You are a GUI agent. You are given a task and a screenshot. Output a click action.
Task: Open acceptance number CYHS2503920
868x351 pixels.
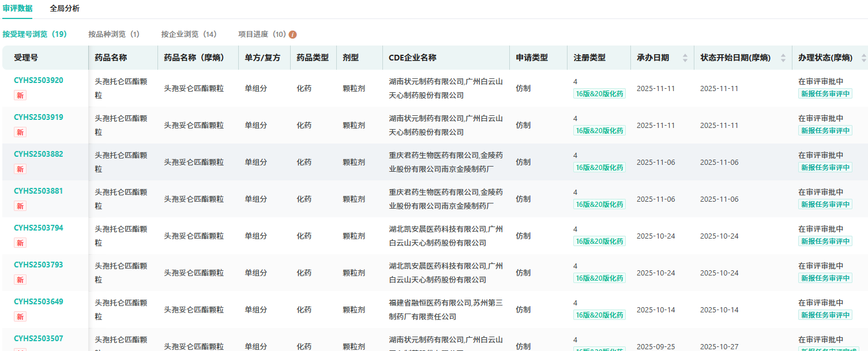point(39,81)
